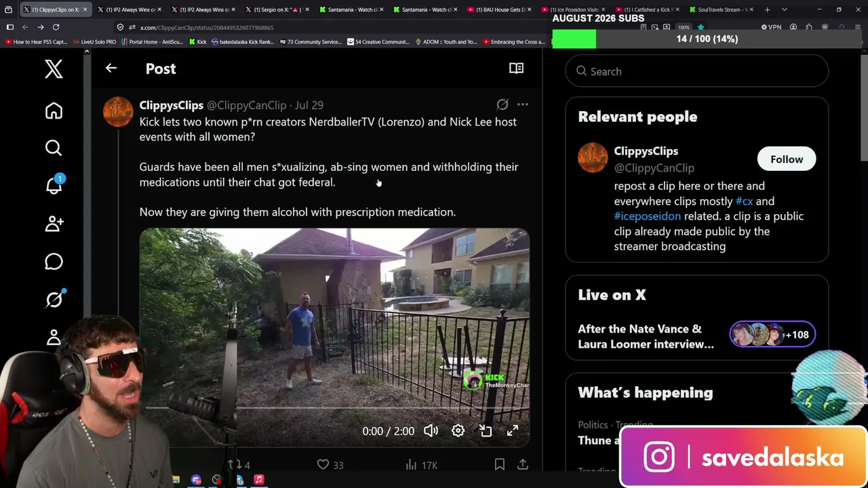Click the Grok explain icon on the post
This screenshot has height=488, width=868.
click(502, 104)
